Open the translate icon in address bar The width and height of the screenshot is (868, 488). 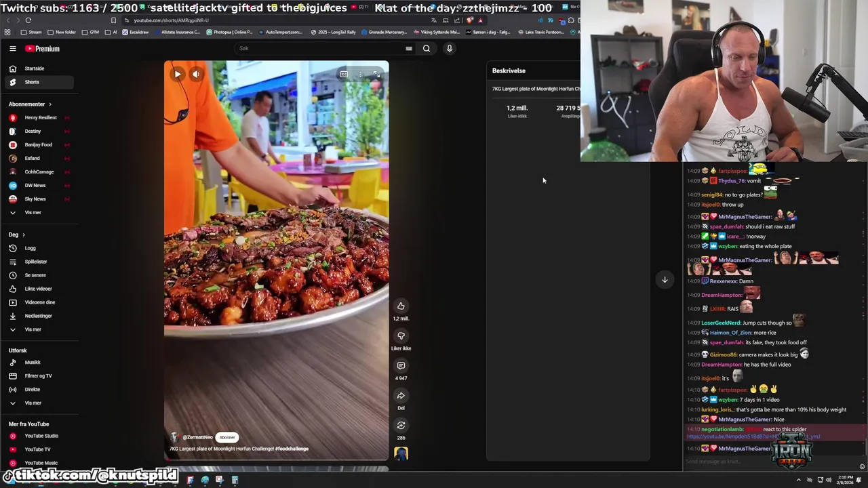(x=434, y=20)
